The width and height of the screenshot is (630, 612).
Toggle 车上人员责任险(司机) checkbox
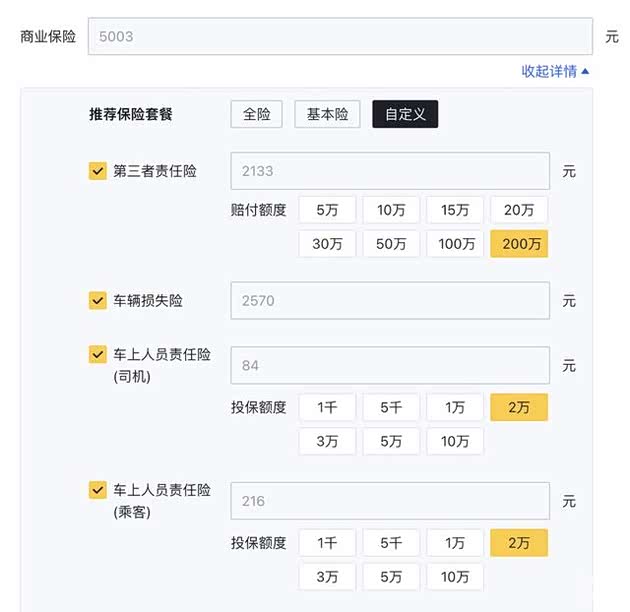98,355
